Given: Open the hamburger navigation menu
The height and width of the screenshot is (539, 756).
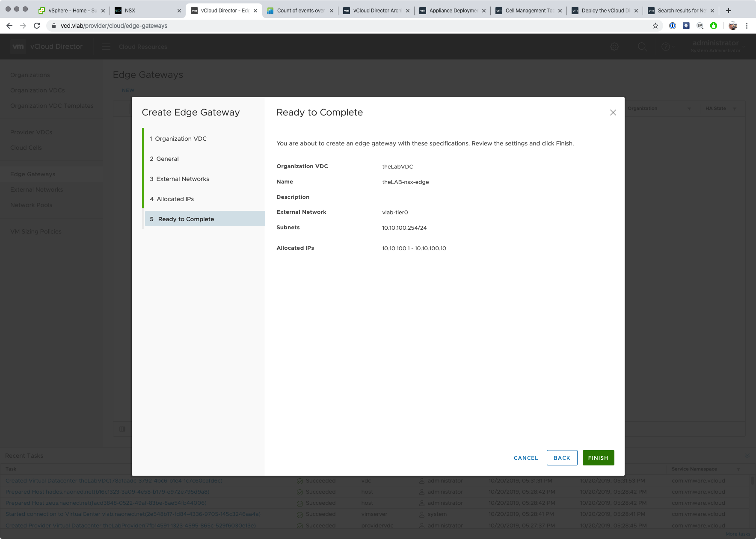Looking at the screenshot, I should coord(106,47).
